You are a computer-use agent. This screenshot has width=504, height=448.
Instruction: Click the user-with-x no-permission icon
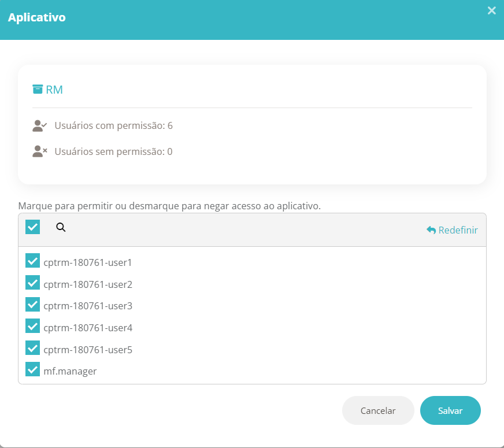point(39,151)
